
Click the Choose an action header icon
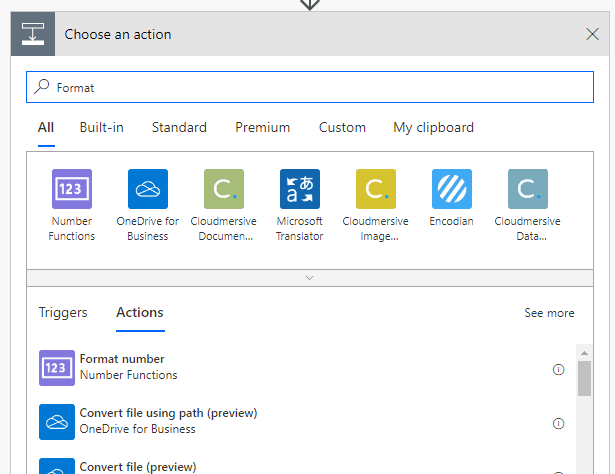[x=33, y=34]
